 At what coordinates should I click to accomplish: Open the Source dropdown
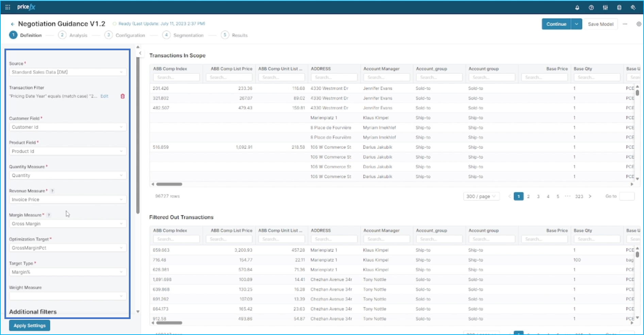click(x=67, y=72)
